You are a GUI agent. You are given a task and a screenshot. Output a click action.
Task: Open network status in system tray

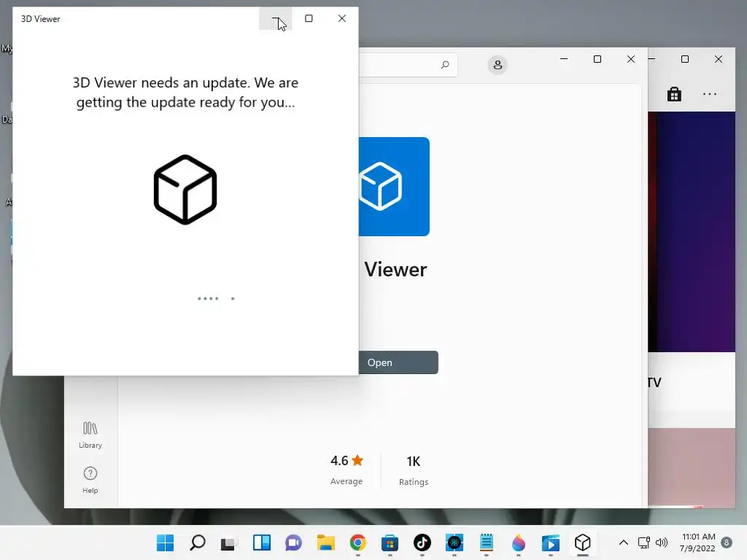click(x=643, y=542)
